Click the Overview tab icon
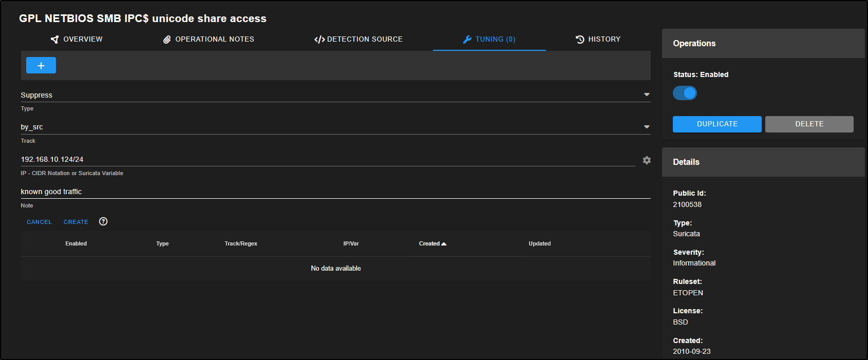 (x=54, y=40)
